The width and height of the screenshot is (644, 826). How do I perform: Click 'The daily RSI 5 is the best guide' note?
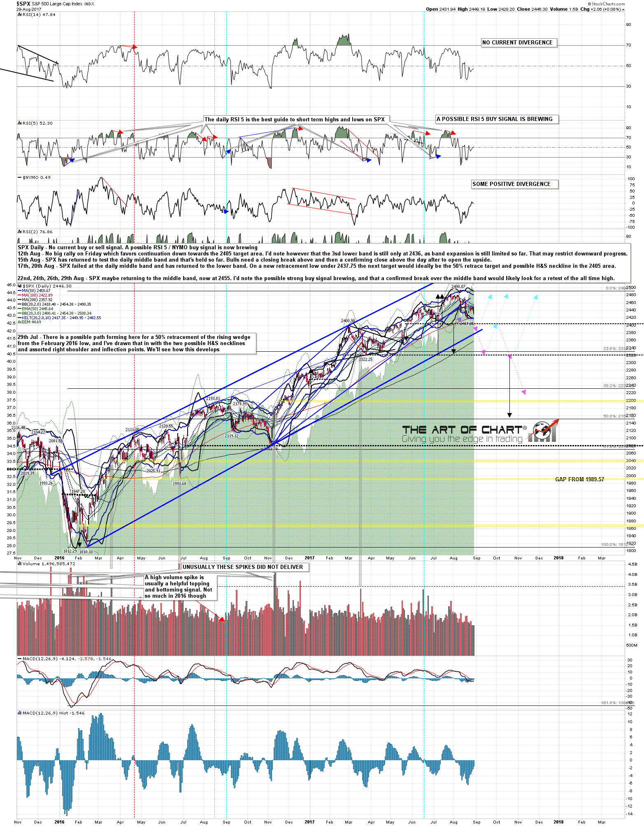tap(296, 120)
